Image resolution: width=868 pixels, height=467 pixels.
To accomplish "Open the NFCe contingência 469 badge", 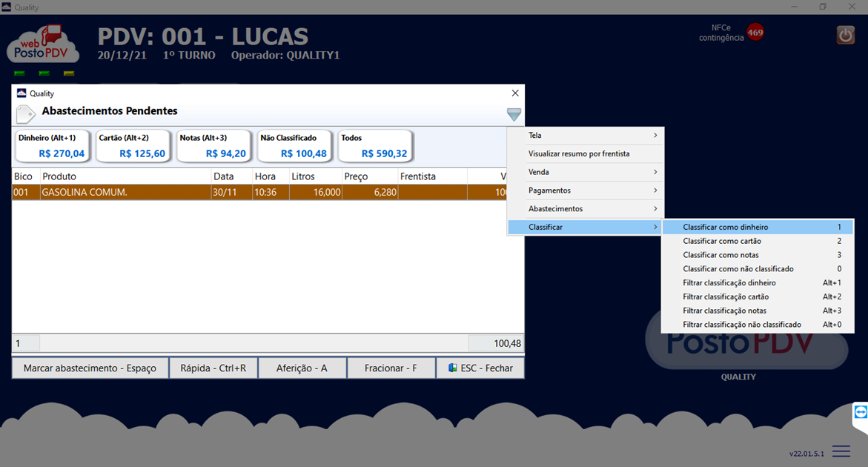I will [x=755, y=33].
